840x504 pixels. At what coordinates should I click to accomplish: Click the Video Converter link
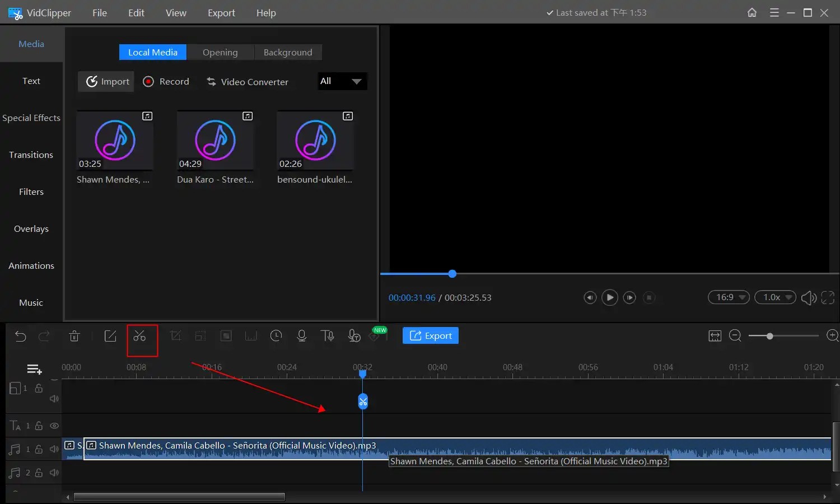[x=248, y=82]
